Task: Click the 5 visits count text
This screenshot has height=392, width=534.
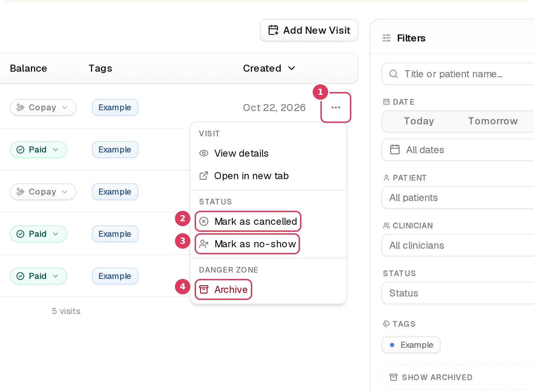Action: 66,311
